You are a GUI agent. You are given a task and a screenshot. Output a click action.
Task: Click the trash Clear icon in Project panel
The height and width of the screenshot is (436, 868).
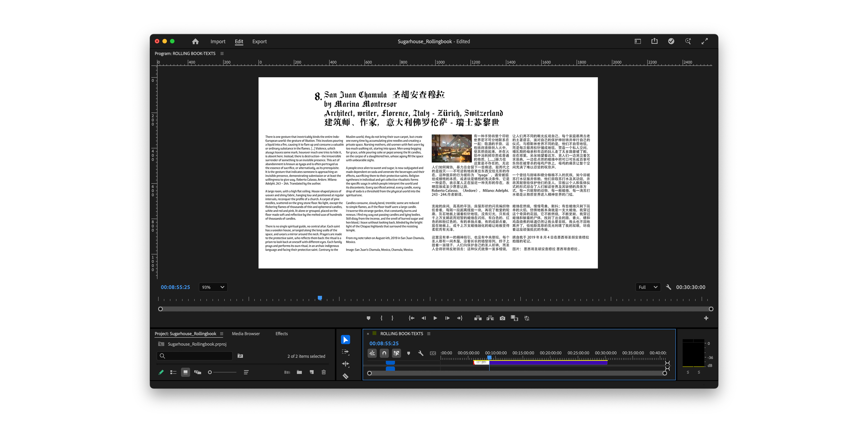click(323, 372)
